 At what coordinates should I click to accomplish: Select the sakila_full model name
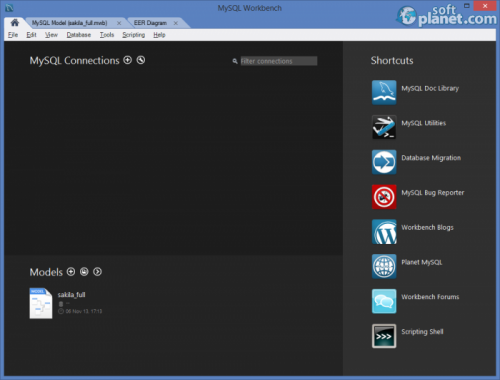click(71, 295)
